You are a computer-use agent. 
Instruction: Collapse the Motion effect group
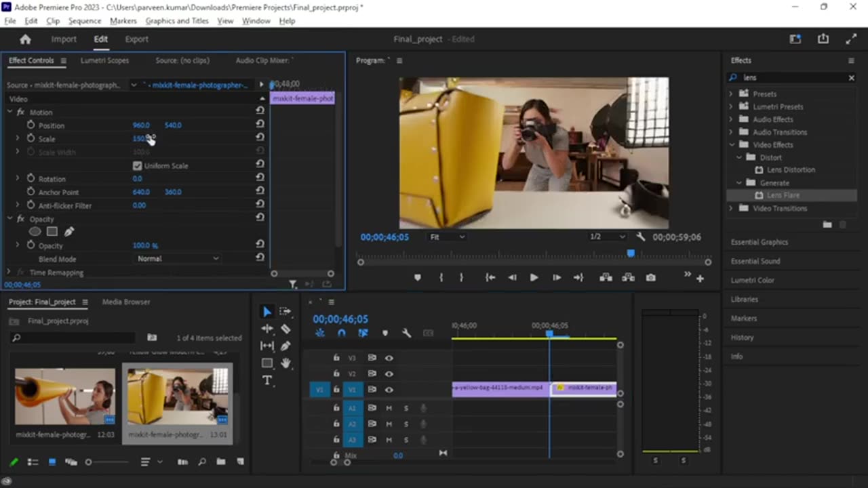(9, 112)
